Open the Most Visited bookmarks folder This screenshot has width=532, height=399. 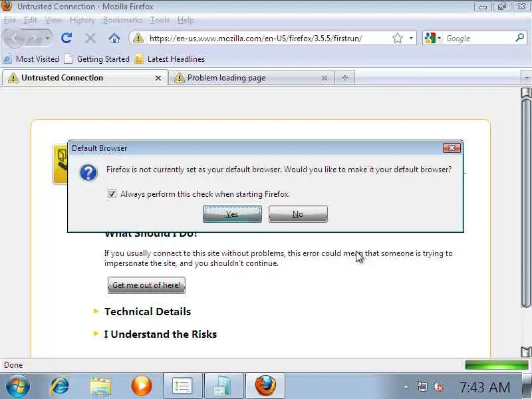click(31, 59)
